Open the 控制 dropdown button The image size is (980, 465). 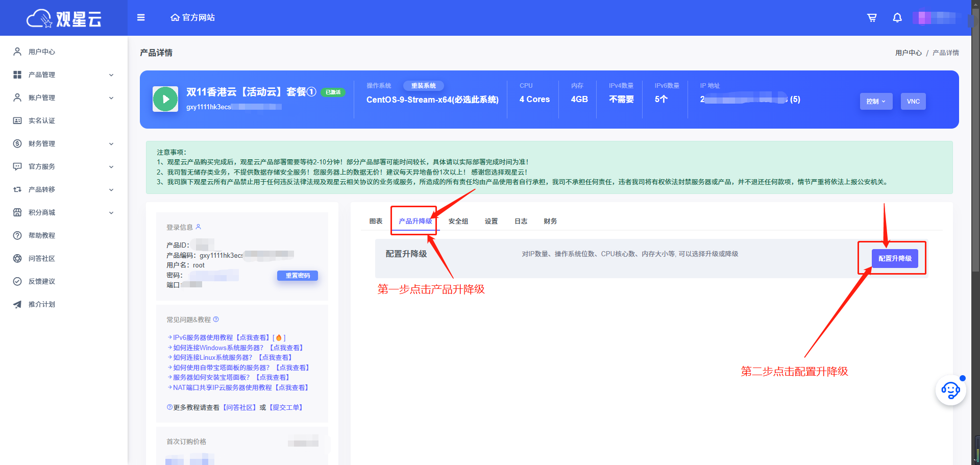click(876, 101)
